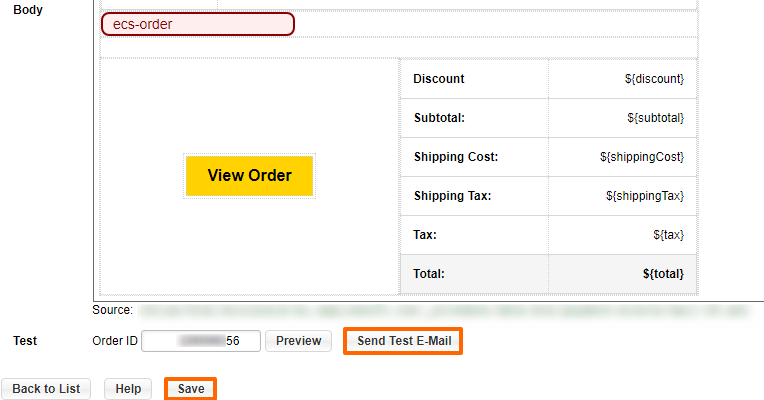Click the Order ID input field
764x400 pixels.
pos(201,341)
